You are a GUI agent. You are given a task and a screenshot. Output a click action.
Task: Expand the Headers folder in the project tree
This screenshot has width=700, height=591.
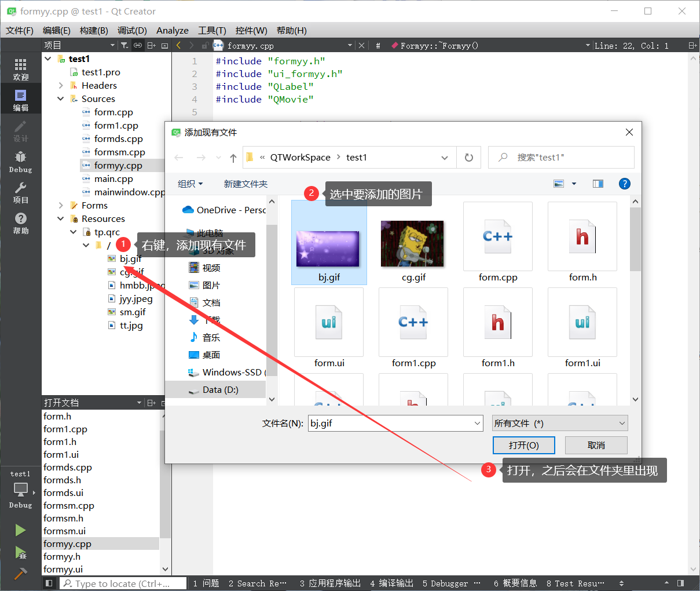click(x=60, y=85)
